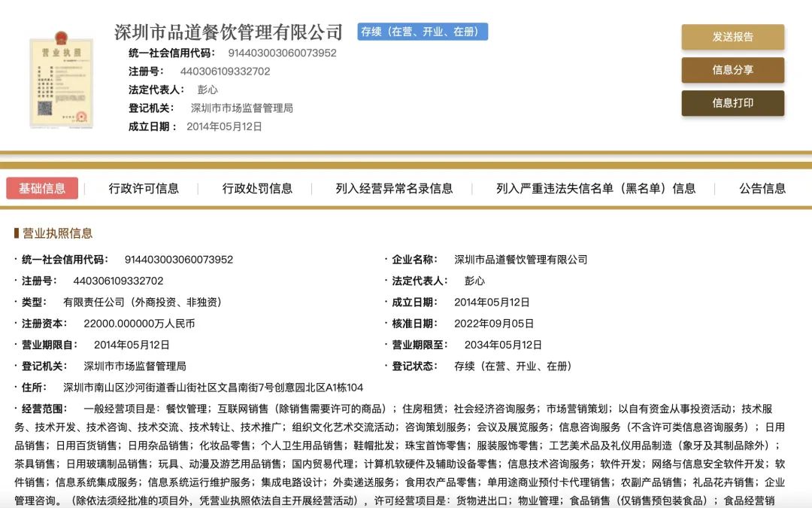Click registered capital 22000.000000万人民币
Screen dimensions: 812x508
tap(139, 324)
